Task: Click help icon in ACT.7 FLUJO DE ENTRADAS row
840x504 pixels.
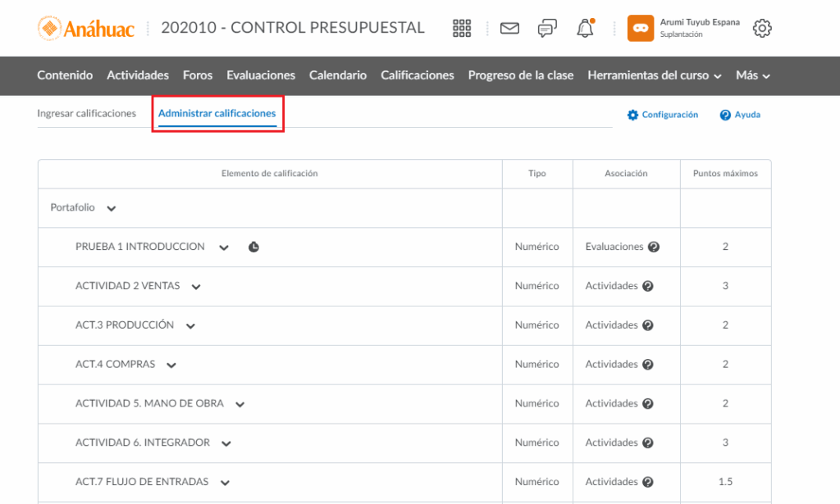Action: pyautogui.click(x=647, y=482)
